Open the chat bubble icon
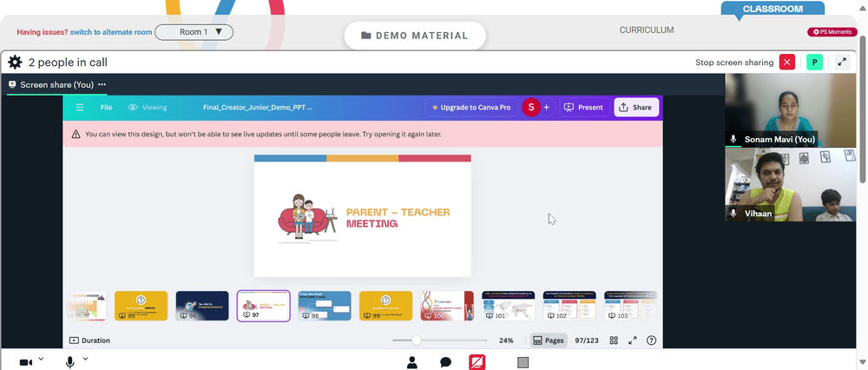The height and width of the screenshot is (370, 868). 445,362
